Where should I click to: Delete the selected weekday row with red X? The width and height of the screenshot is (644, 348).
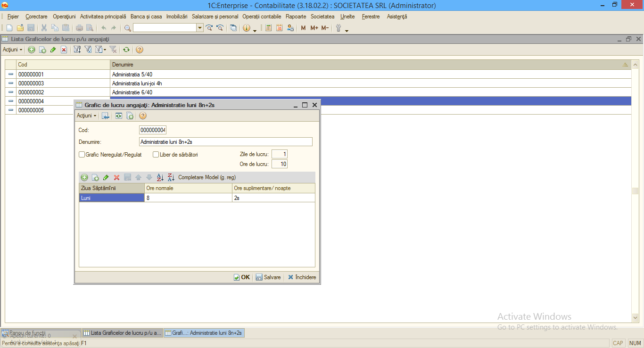coord(116,177)
